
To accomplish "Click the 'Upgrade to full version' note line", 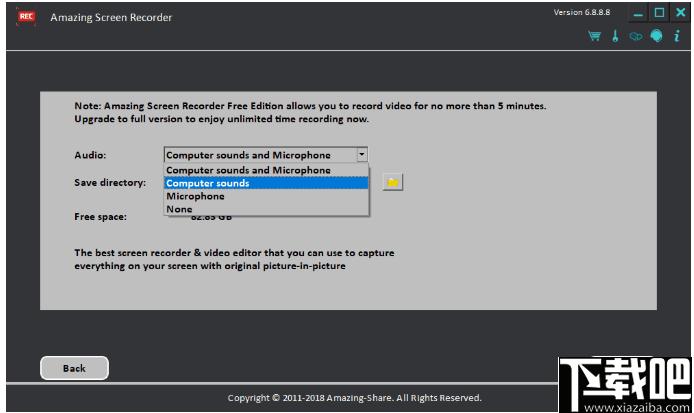I will click(x=221, y=119).
